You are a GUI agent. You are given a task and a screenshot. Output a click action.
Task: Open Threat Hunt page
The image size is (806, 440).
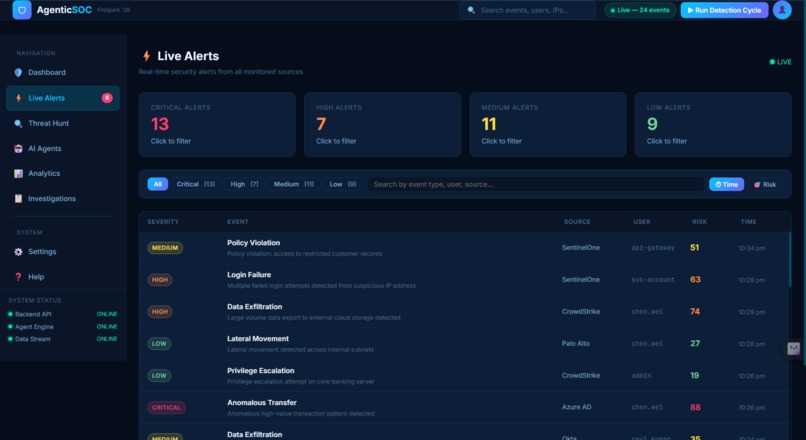[63, 123]
